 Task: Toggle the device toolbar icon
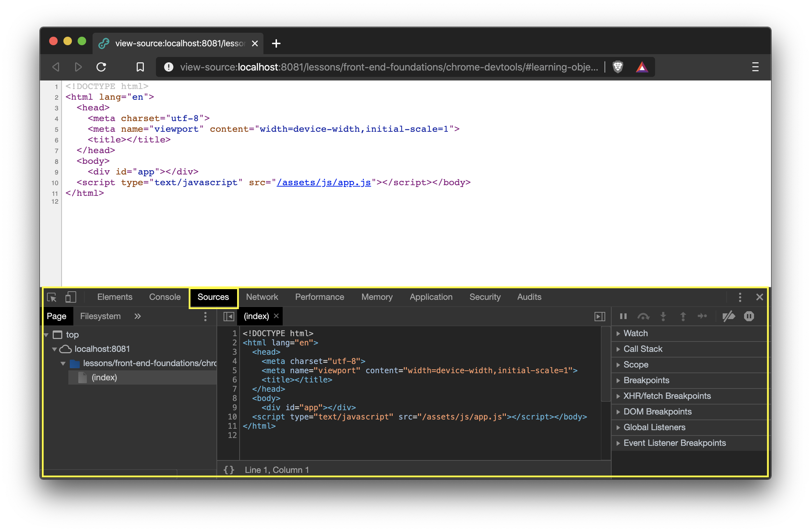(x=71, y=297)
